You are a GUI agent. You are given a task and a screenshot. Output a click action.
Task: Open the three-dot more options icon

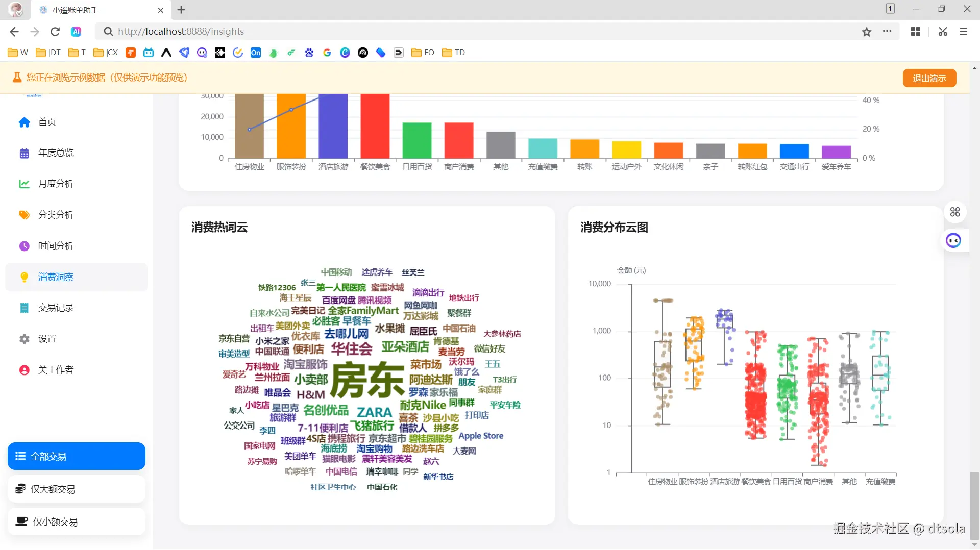point(887,32)
